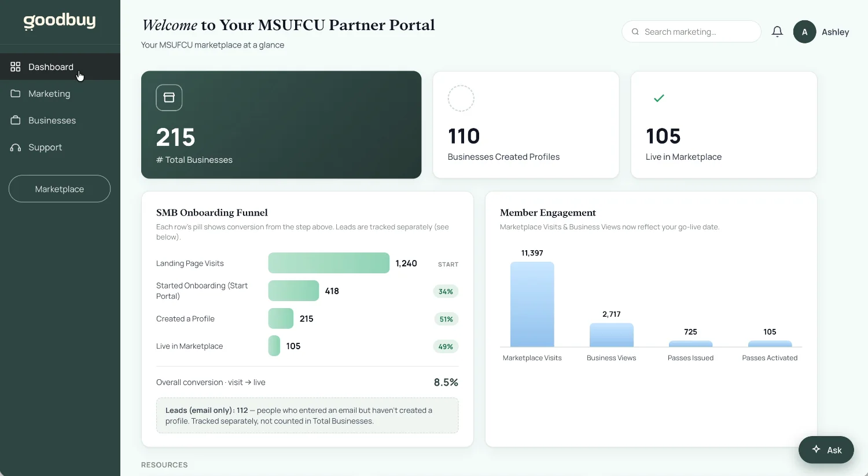Viewport: 868px width, 476px height.
Task: Click the dashed circle icon on Created Profiles card
Action: click(461, 98)
